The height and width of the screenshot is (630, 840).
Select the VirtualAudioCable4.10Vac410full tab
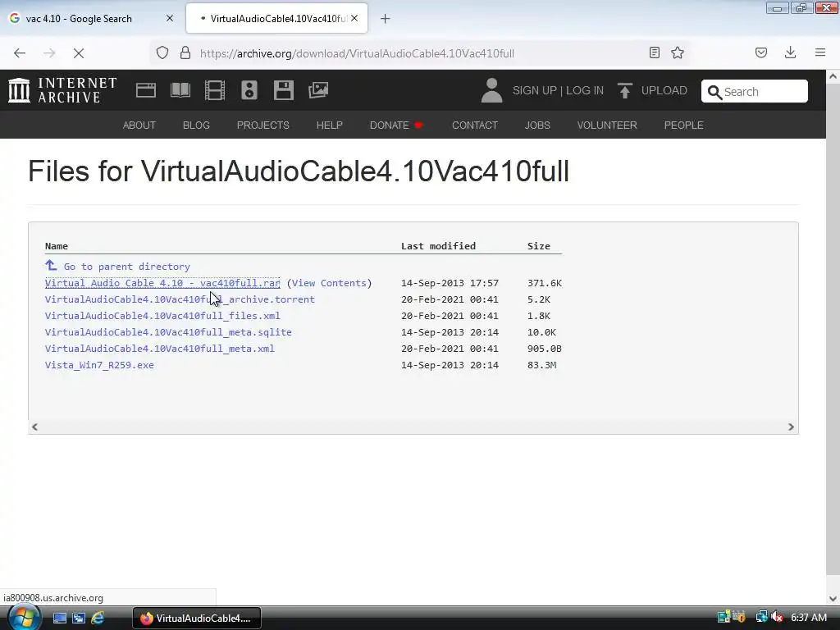point(276,19)
